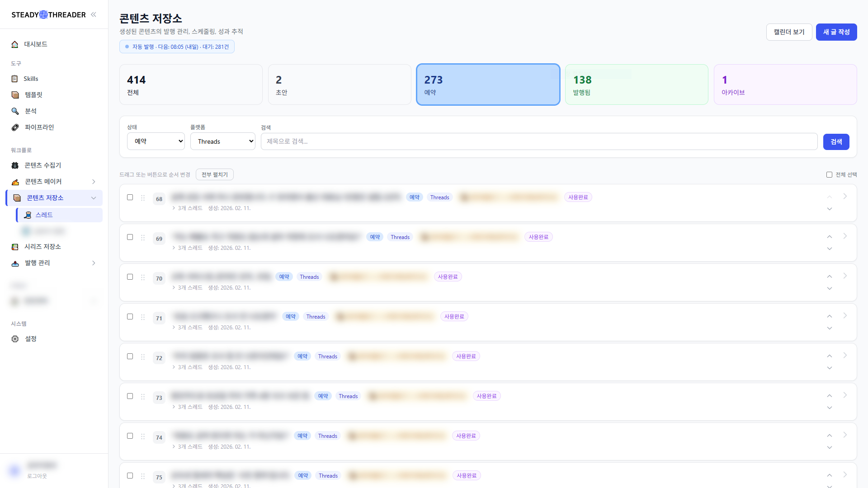Open 대시보드 via home icon
The image size is (868, 488).
tap(15, 44)
